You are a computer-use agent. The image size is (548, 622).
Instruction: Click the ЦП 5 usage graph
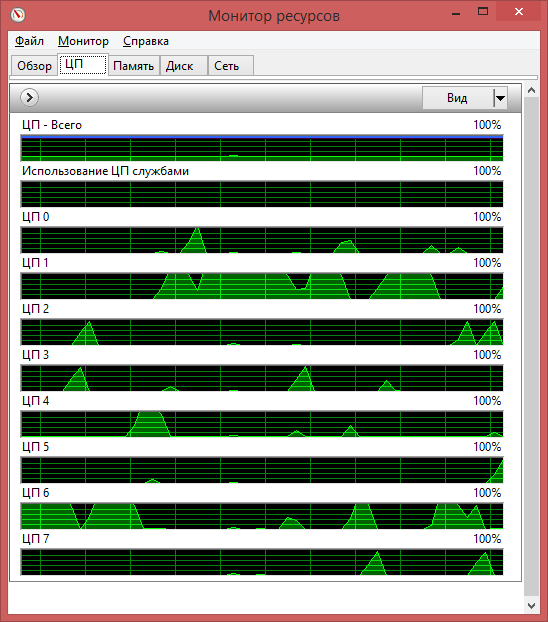[x=262, y=470]
